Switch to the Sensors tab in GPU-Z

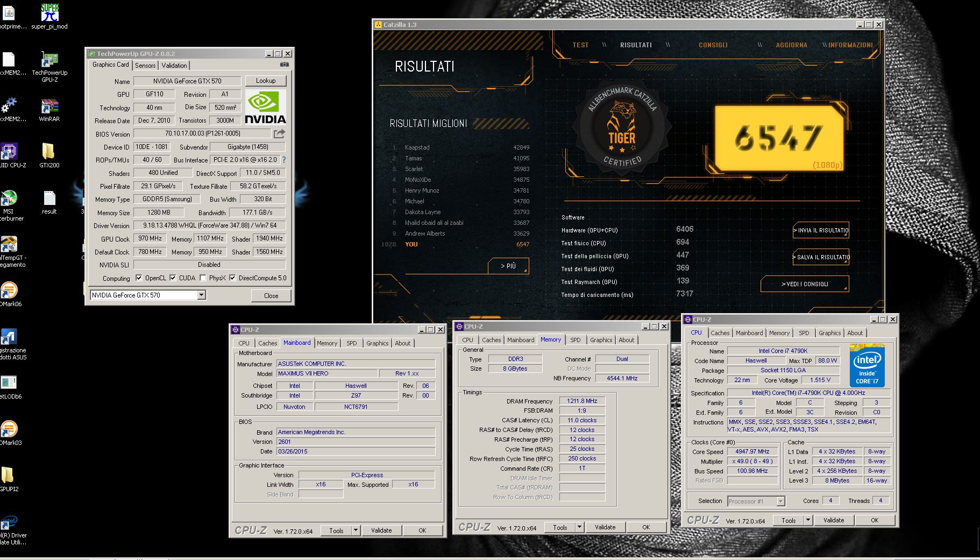[x=145, y=66]
